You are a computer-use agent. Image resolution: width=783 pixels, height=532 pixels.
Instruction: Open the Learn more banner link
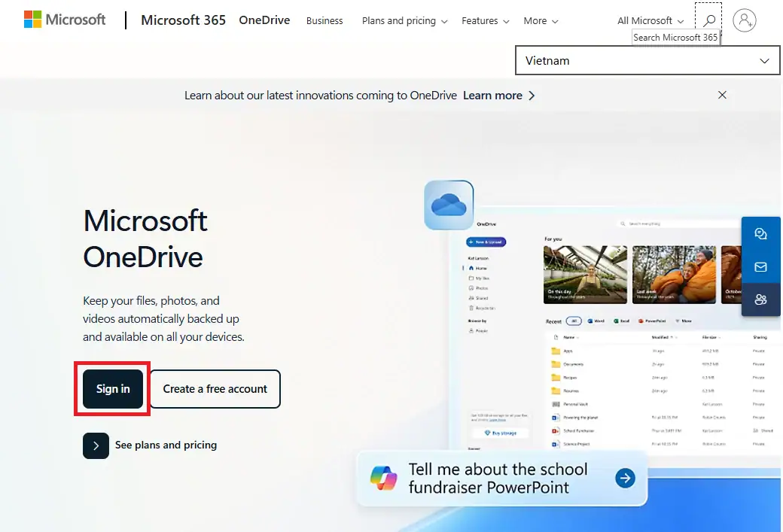[x=498, y=96]
